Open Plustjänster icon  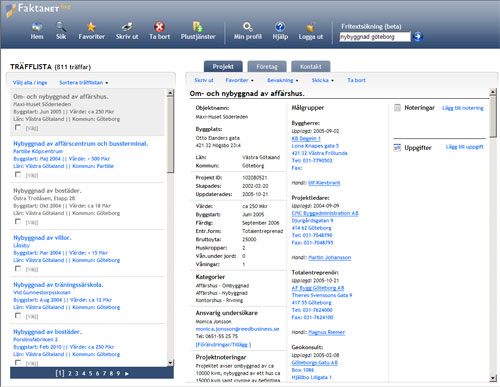[198, 27]
